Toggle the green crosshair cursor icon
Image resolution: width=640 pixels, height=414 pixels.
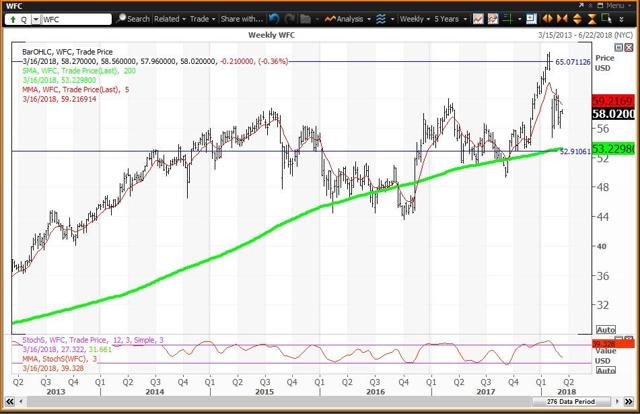(508, 19)
